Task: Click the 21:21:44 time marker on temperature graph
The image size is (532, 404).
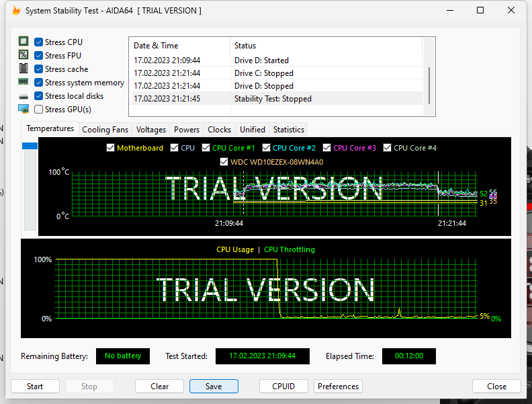Action: pyautogui.click(x=452, y=223)
